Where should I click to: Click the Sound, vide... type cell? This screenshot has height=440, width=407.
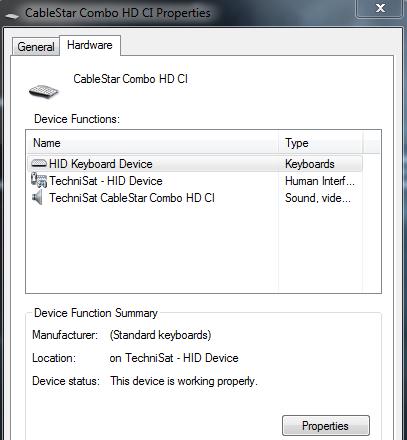318,198
